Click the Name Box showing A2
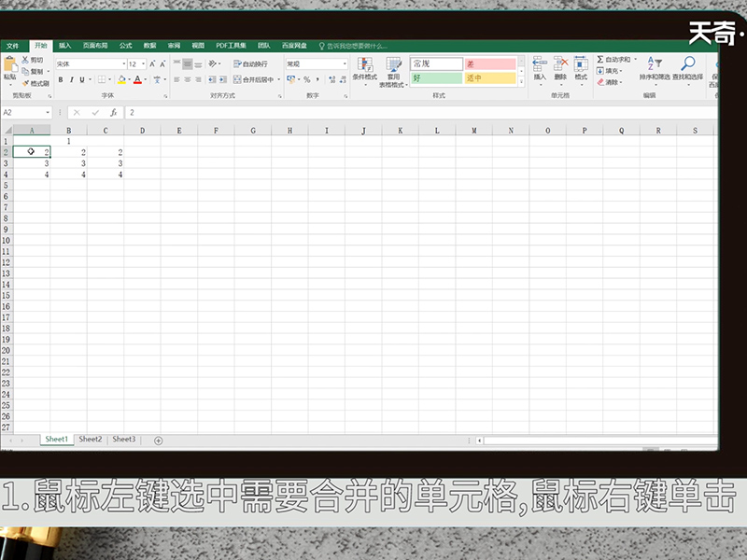The image size is (747, 560). point(26,112)
